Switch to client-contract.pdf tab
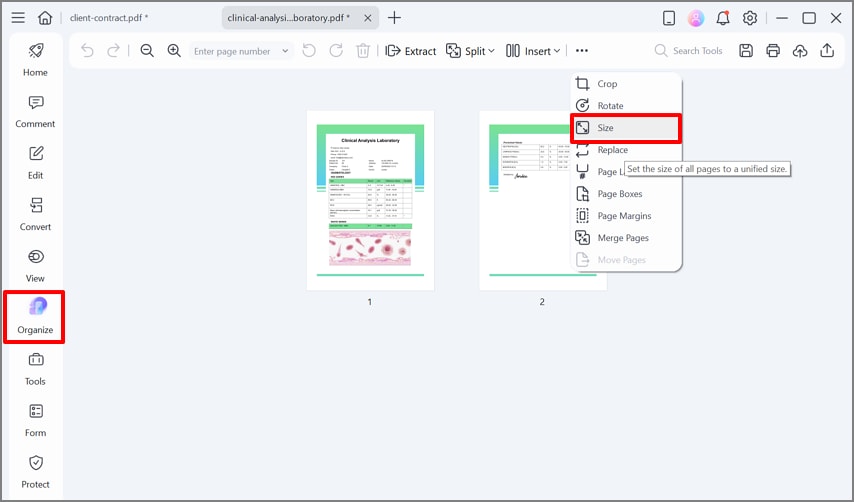This screenshot has height=502, width=854. coord(109,17)
